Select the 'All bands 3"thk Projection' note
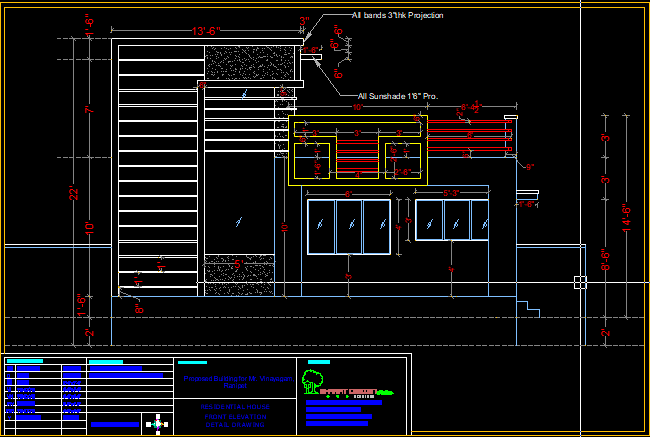 (398, 15)
